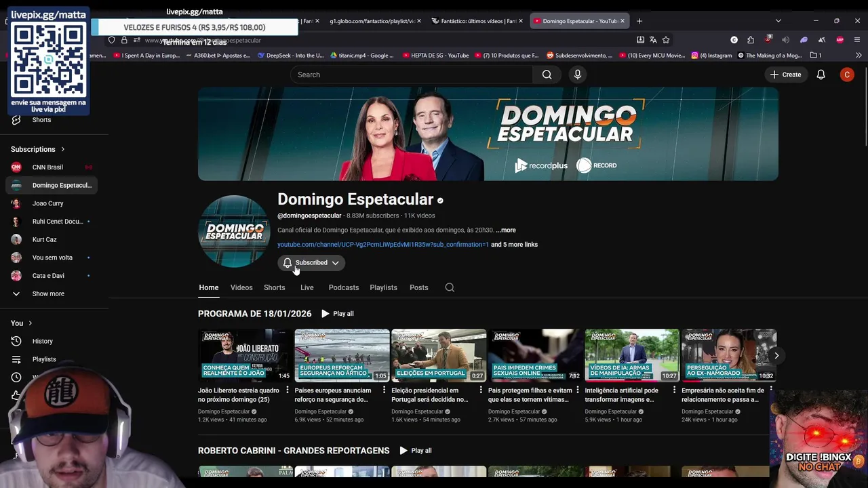Open Playlists in sidebar
The image size is (868, 488).
pyautogui.click(x=52, y=359)
